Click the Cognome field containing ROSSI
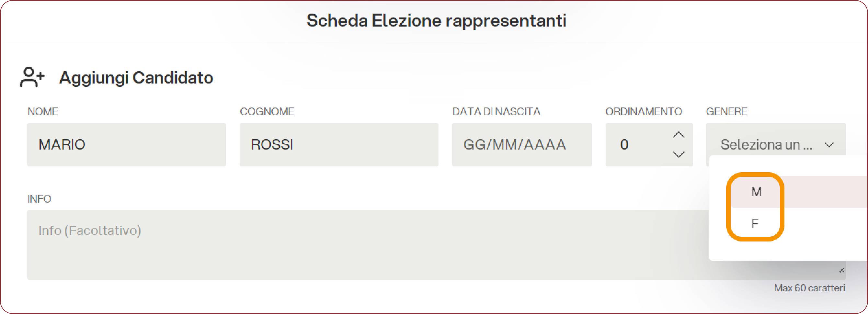This screenshot has width=868, height=314. coord(339,144)
